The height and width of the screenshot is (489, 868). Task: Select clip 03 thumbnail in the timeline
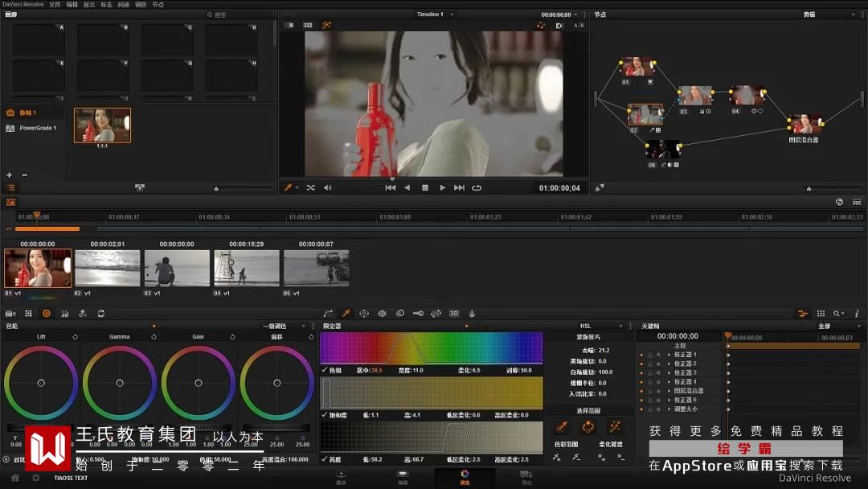coord(176,268)
